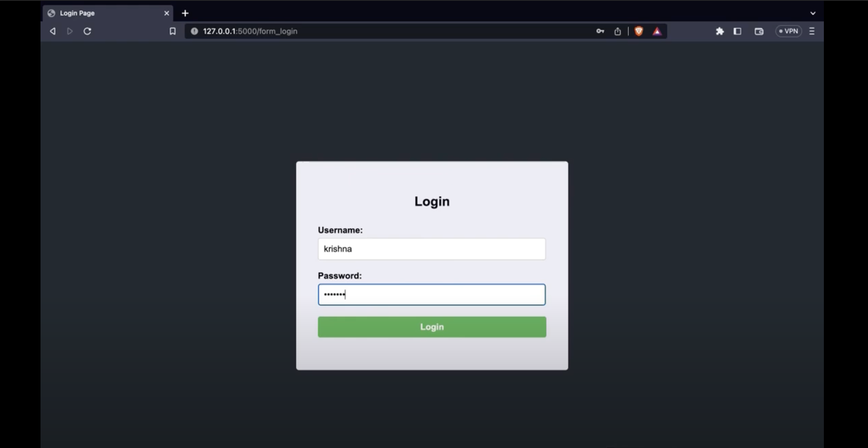Open the extensions puzzle-piece icon

click(720, 31)
